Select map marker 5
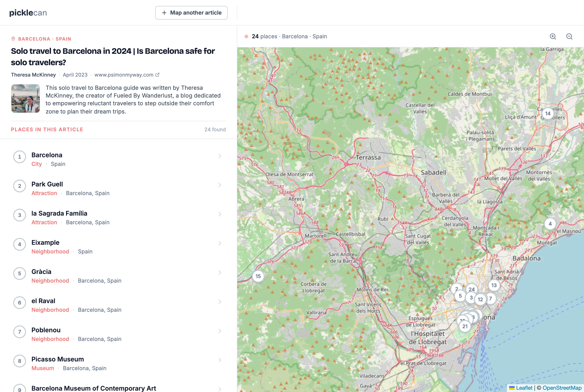Screen dimensions: 584x392 pos(460,296)
